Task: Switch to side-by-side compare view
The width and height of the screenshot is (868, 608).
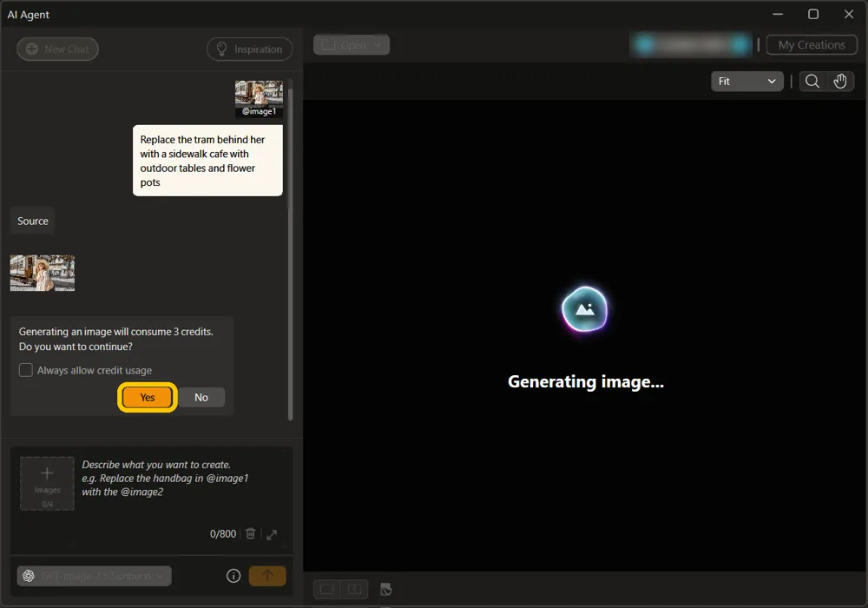Action: click(355, 589)
